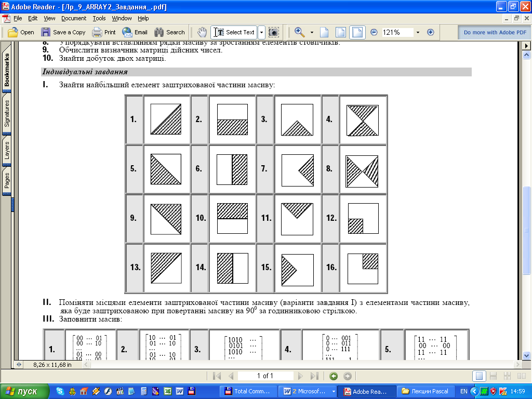Open a PDF with the Open toolbar button
This screenshot has height=399, width=532.
pyautogui.click(x=21, y=32)
